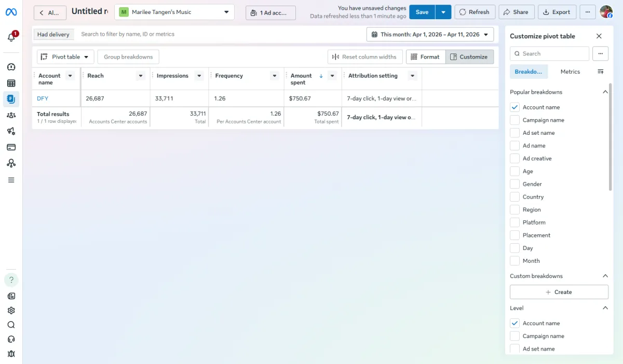Image resolution: width=623 pixels, height=364 pixels.
Task: Click the Customize panel Search field
Action: [x=549, y=53]
